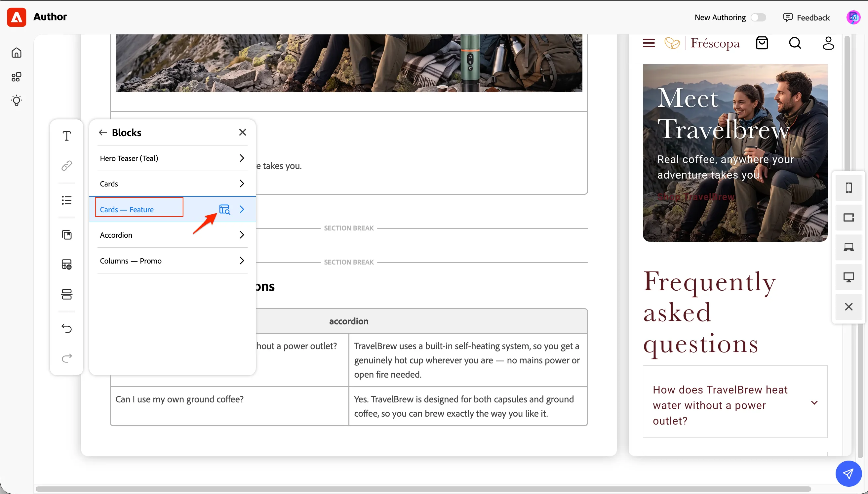Expand Cards — Feature chevron
The width and height of the screenshot is (868, 494).
pyautogui.click(x=242, y=209)
